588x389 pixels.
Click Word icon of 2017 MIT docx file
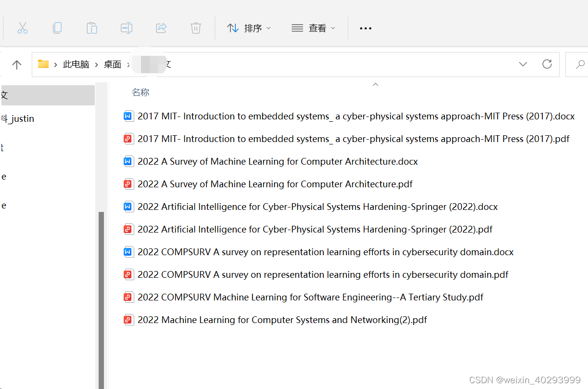[128, 116]
